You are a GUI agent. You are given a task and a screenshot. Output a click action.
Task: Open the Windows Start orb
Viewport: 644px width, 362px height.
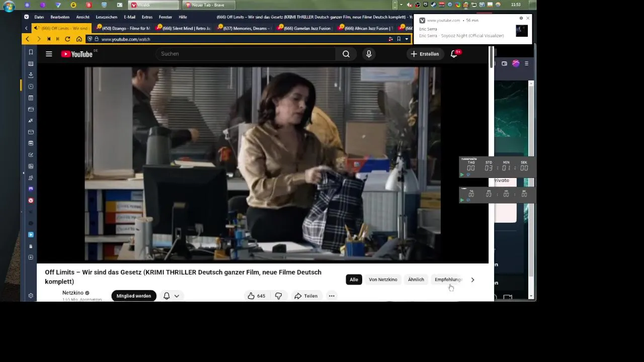[9, 7]
